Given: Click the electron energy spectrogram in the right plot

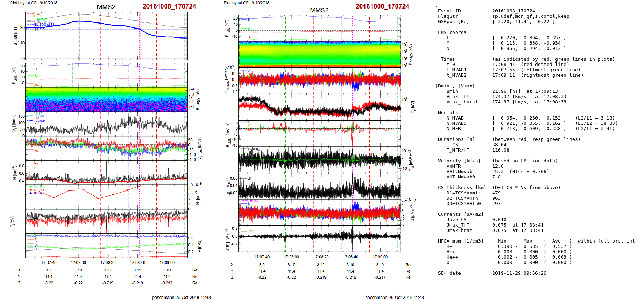Looking at the screenshot, I should [320, 54].
